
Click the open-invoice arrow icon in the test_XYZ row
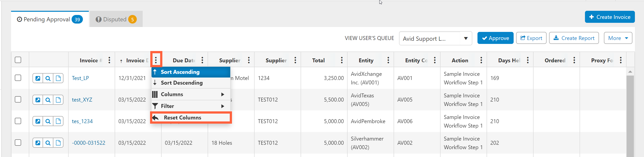point(38,100)
